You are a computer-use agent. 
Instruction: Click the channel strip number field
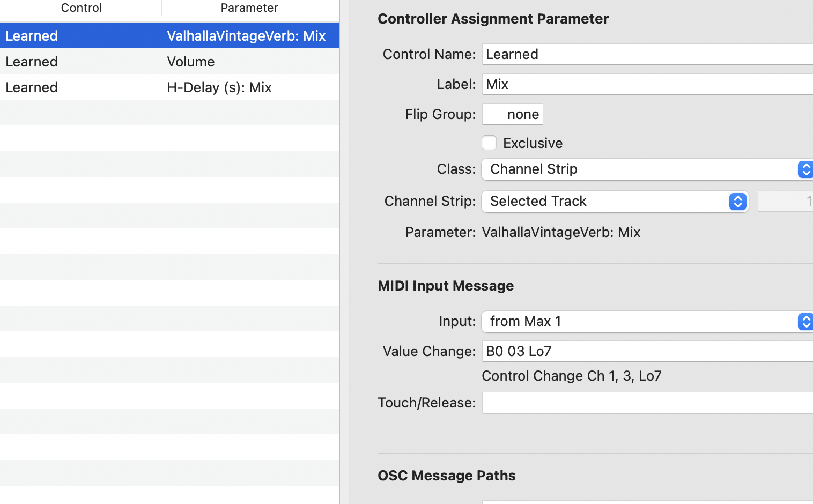coord(785,202)
